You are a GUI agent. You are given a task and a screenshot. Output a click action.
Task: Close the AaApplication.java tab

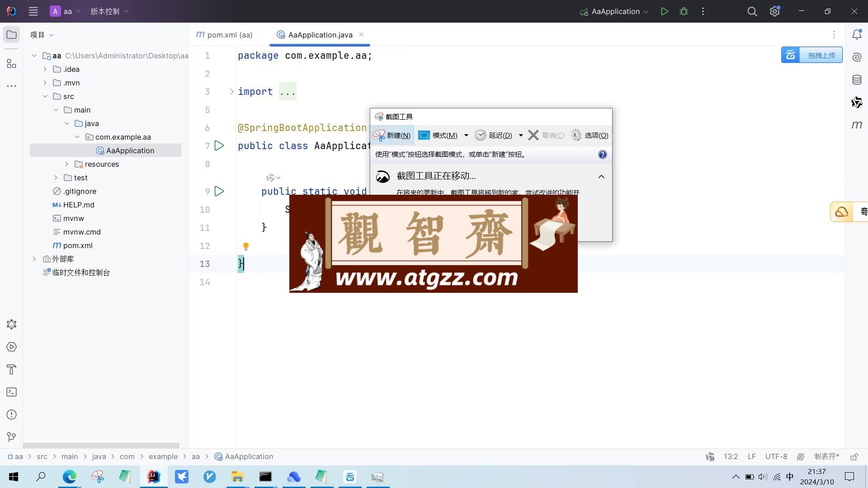361,34
